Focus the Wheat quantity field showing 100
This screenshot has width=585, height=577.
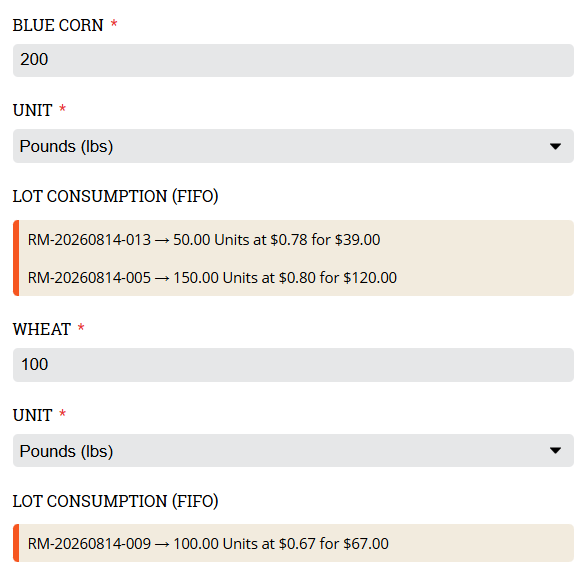point(293,365)
